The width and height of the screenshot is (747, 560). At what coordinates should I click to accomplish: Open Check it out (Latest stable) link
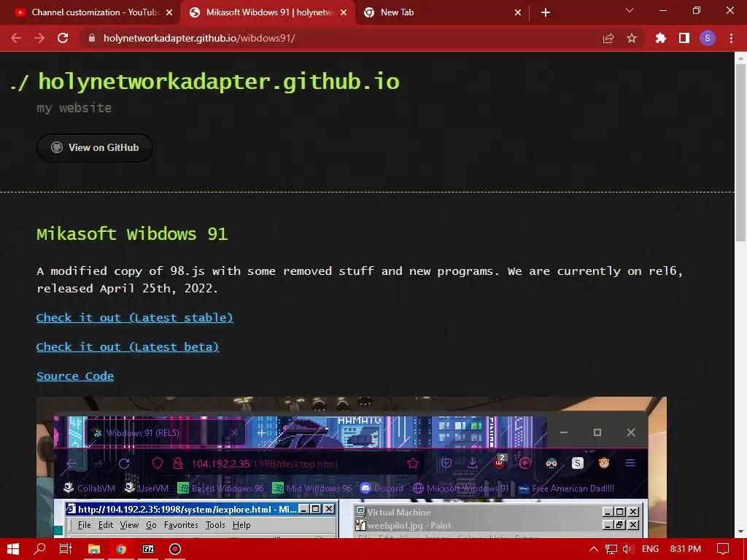135,318
